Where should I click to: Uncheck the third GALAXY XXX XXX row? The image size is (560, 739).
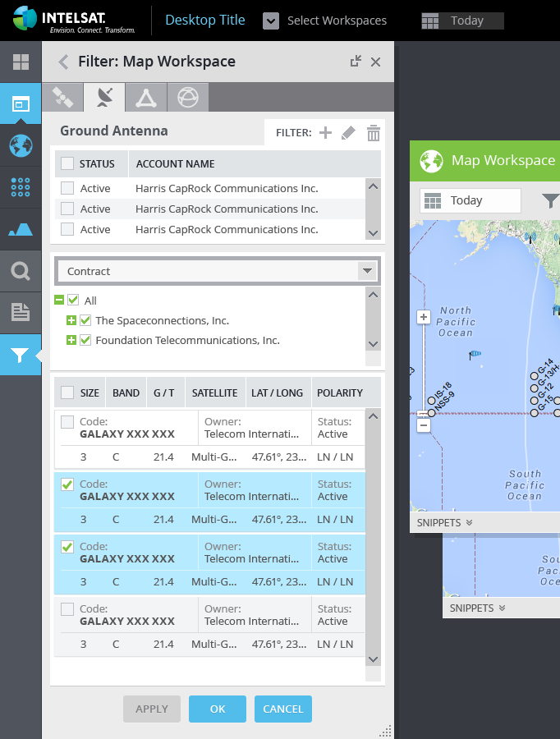coord(67,546)
